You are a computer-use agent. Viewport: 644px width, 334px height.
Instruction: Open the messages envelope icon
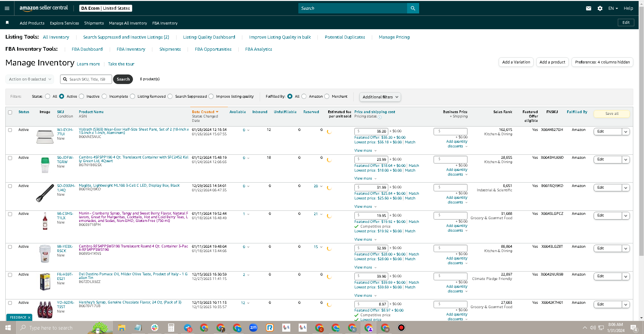(x=589, y=8)
